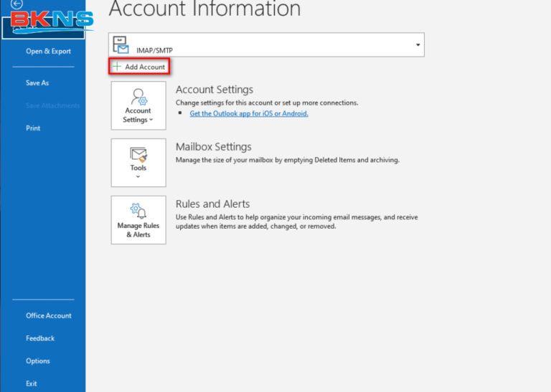Expand the account selector dropdown arrow
The height and width of the screenshot is (392, 551).
tap(418, 44)
